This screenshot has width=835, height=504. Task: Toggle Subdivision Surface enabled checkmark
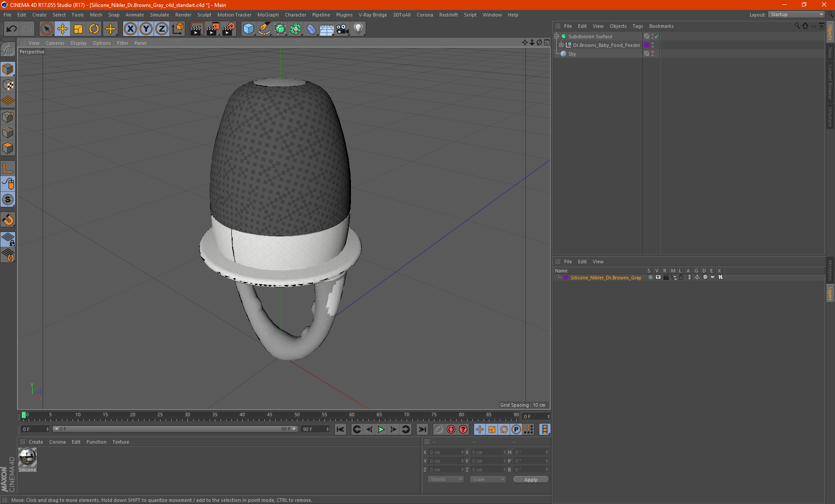[657, 36]
